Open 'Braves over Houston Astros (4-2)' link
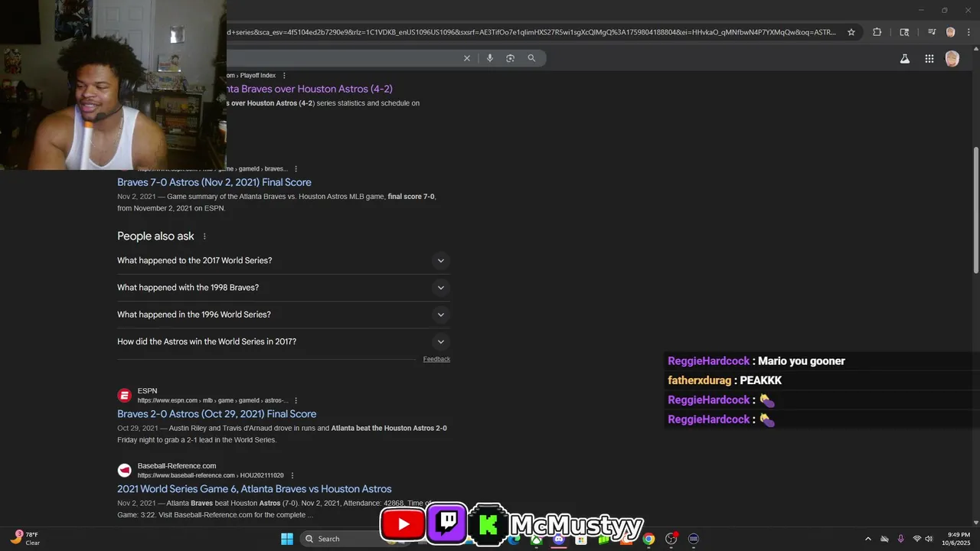The height and width of the screenshot is (551, 980). coord(309,89)
